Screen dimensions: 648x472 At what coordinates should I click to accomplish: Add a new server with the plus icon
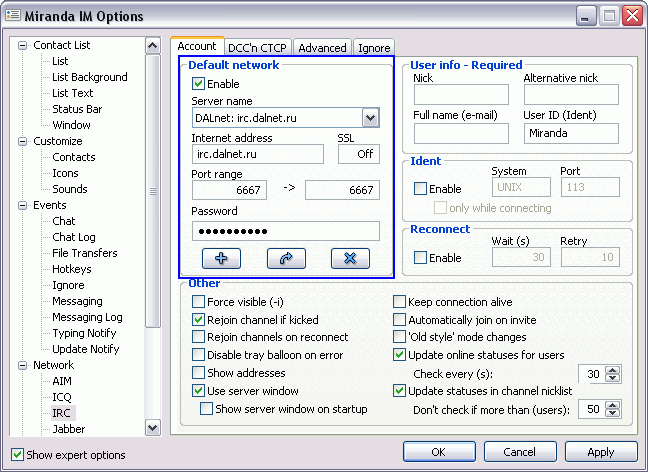(221, 258)
